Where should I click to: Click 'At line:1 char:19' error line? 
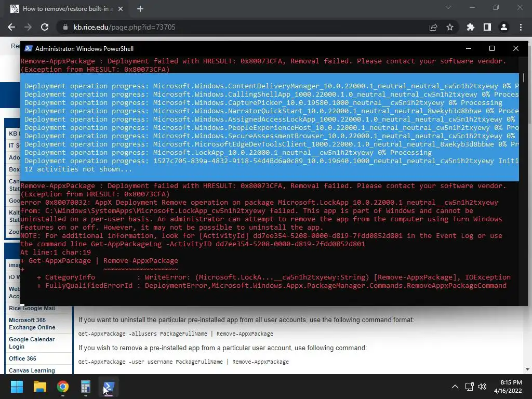pos(56,252)
